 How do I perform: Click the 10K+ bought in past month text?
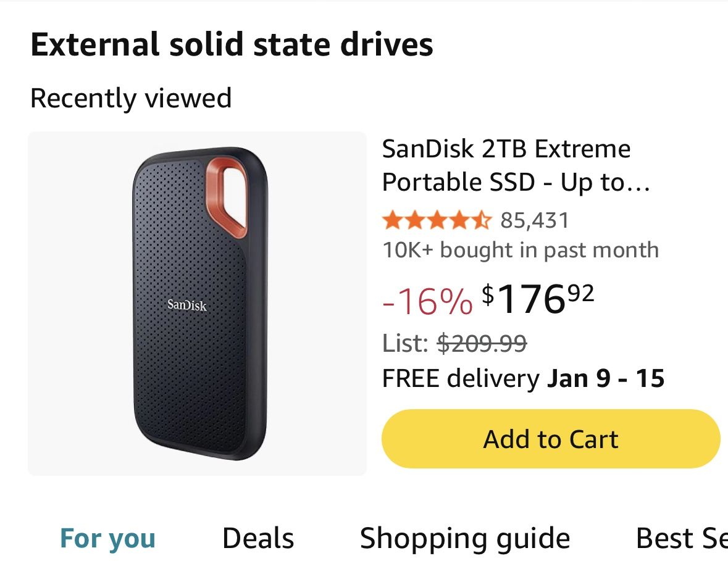(521, 251)
